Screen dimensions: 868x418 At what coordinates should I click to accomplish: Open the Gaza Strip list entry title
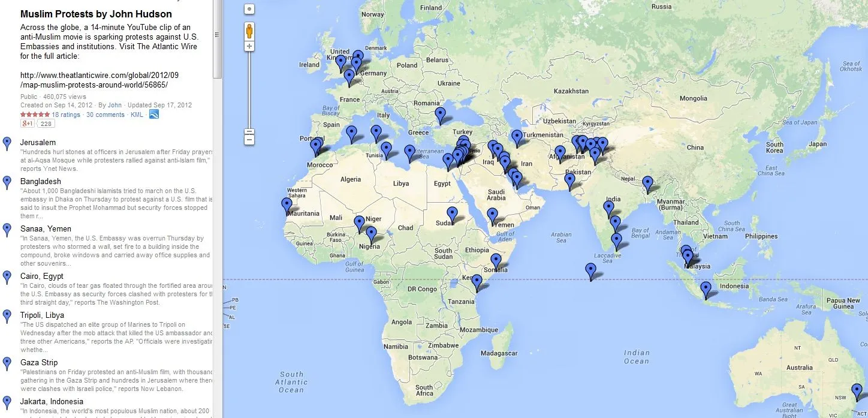(x=39, y=362)
